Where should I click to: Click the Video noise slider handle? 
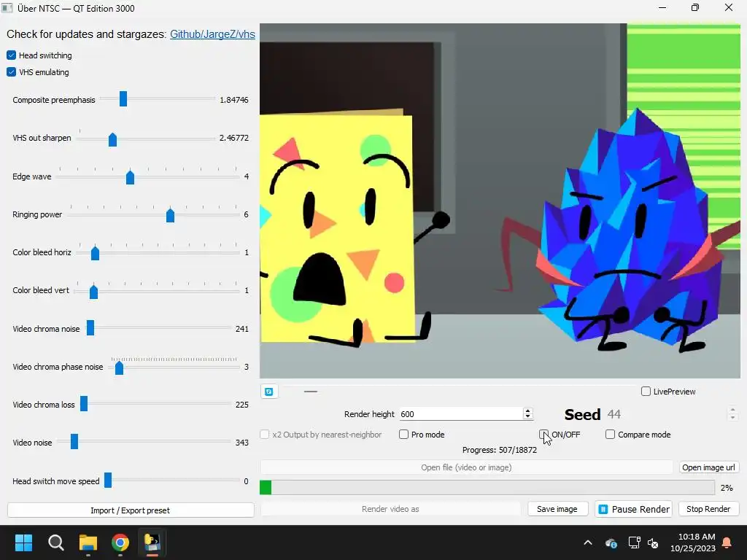pyautogui.click(x=74, y=442)
